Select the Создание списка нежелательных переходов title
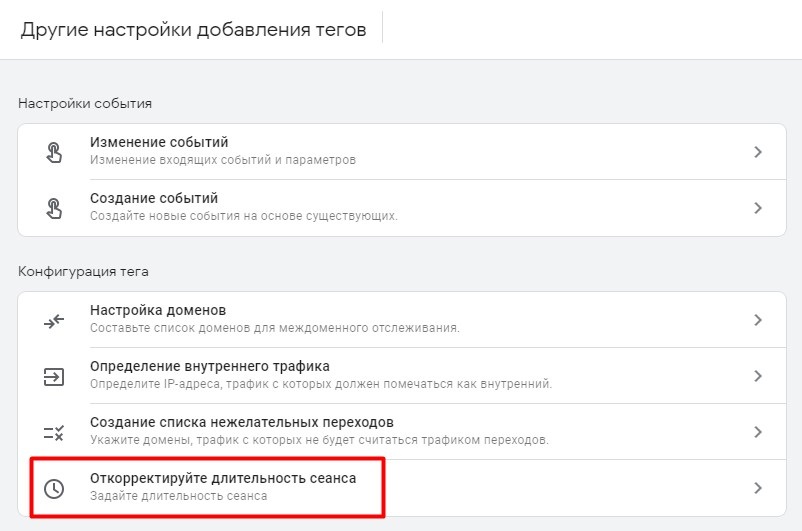 point(242,422)
